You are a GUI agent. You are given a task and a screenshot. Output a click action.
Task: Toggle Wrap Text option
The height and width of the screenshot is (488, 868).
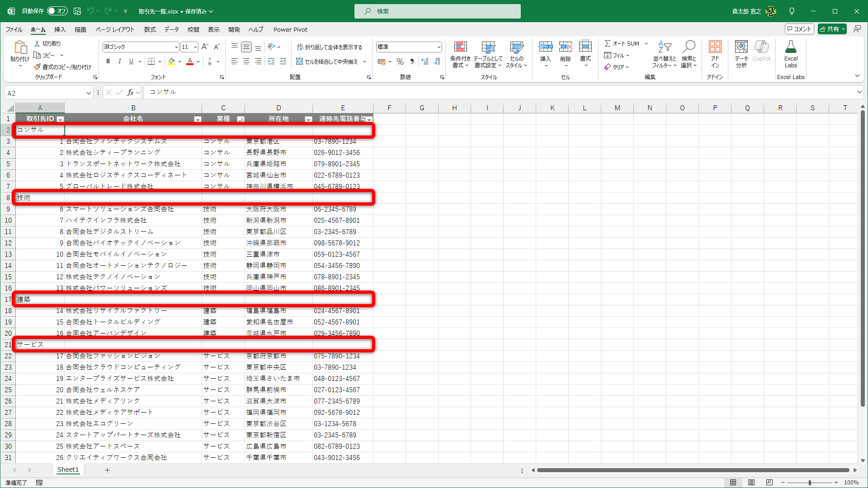pos(329,47)
